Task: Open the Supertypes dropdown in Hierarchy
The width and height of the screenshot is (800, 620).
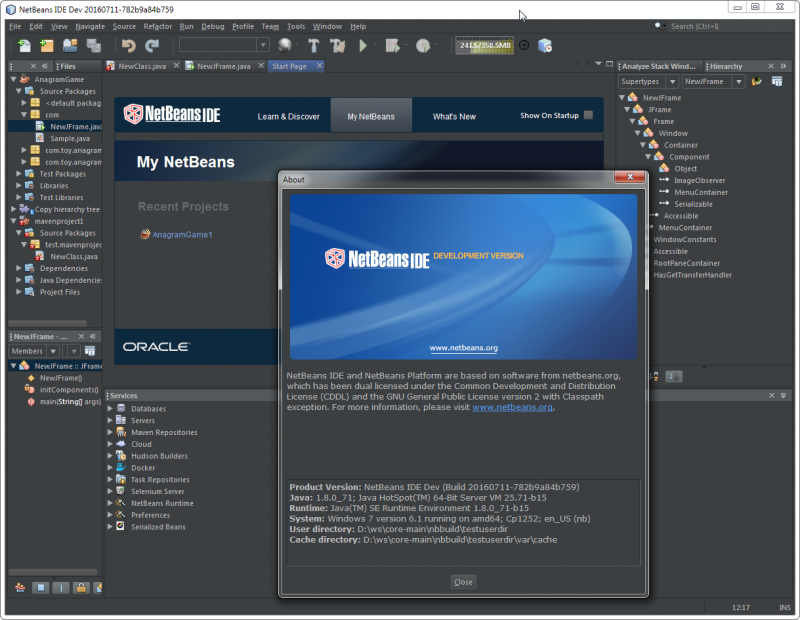Action: [647, 81]
